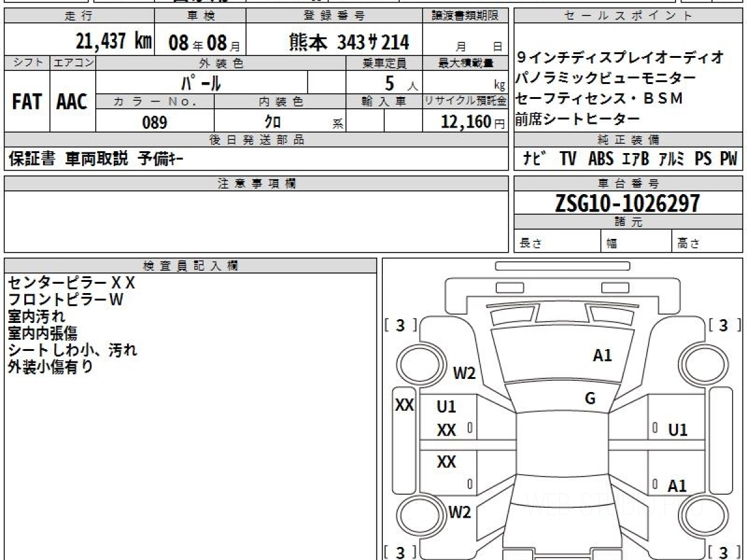Select the 車台番号 header
Image resolution: width=747 pixels, height=560 pixels.
[628, 184]
